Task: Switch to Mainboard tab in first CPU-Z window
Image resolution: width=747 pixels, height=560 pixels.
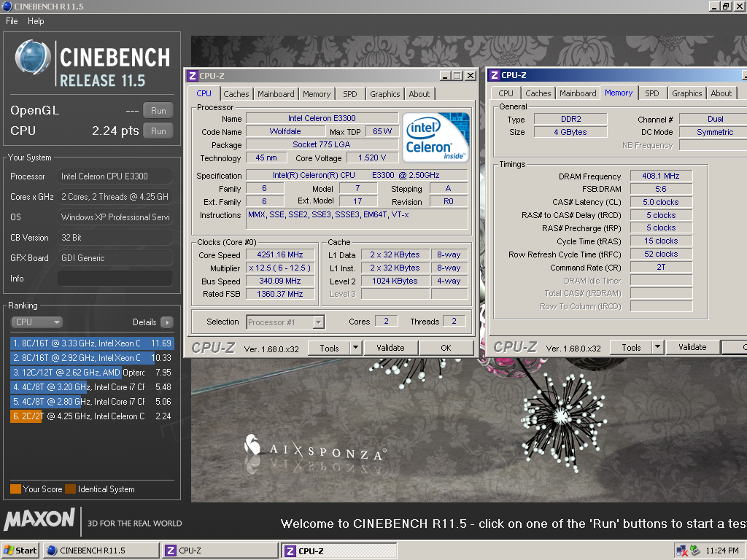Action: coord(276,94)
